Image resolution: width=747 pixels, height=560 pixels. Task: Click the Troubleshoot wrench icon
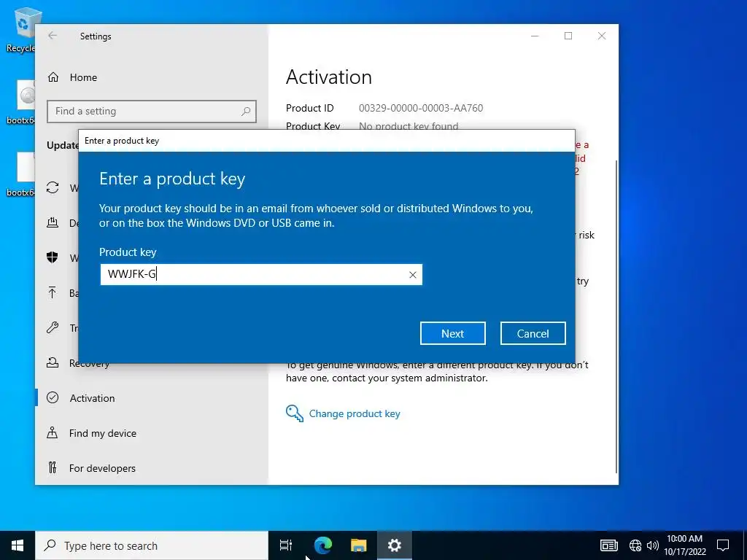point(53,327)
